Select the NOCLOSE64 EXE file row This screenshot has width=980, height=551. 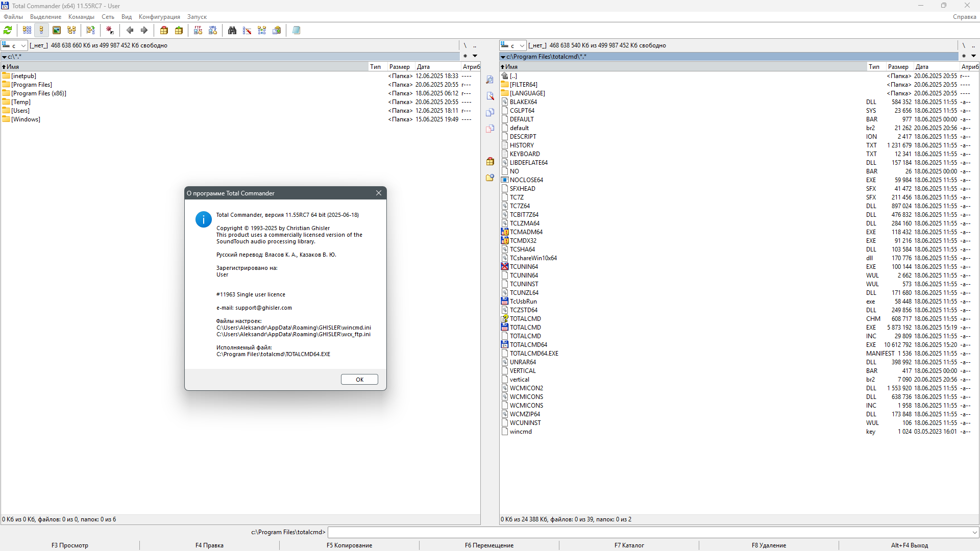click(x=739, y=180)
